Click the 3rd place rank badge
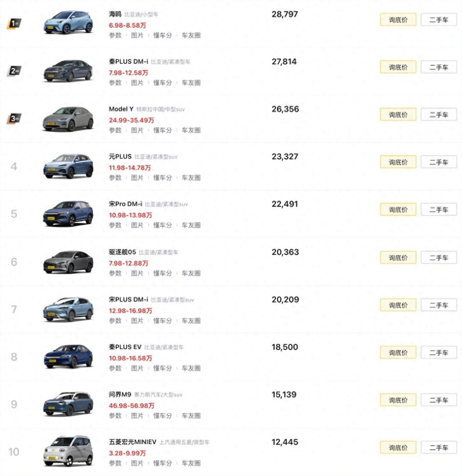The image size is (462, 476). [15, 119]
